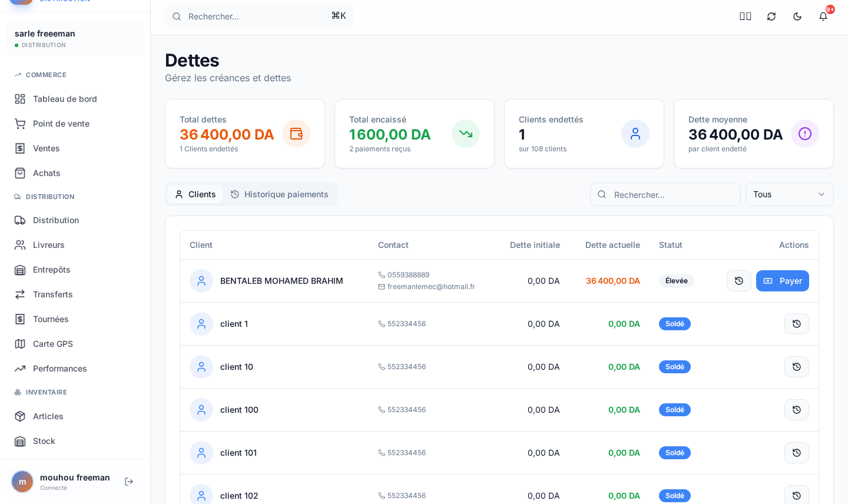Open payment history for client 100
The image size is (848, 504).
tap(797, 410)
